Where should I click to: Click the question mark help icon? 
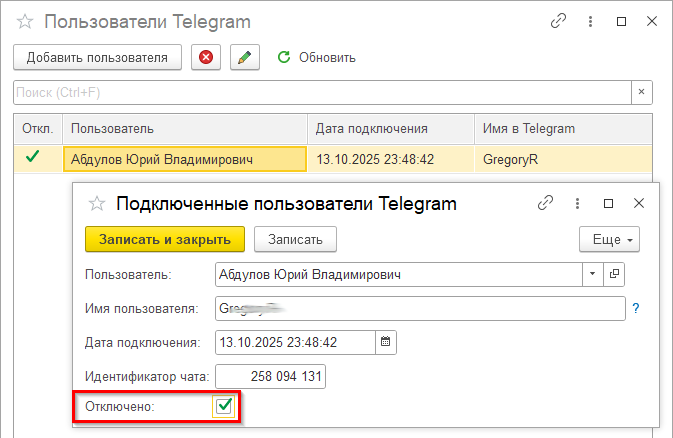[x=635, y=308]
